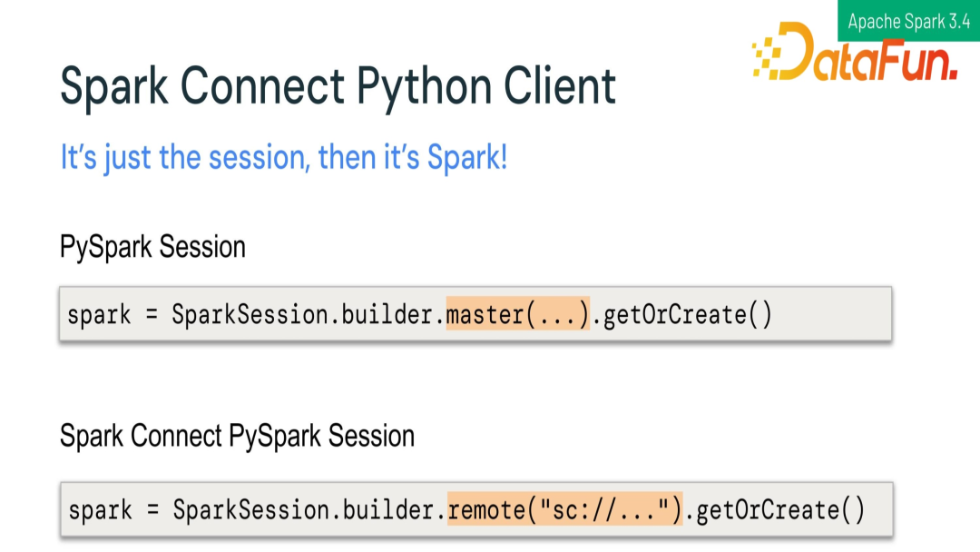Image resolution: width=980 pixels, height=552 pixels.
Task: Click the highlighted master(...) call
Action: (x=517, y=315)
